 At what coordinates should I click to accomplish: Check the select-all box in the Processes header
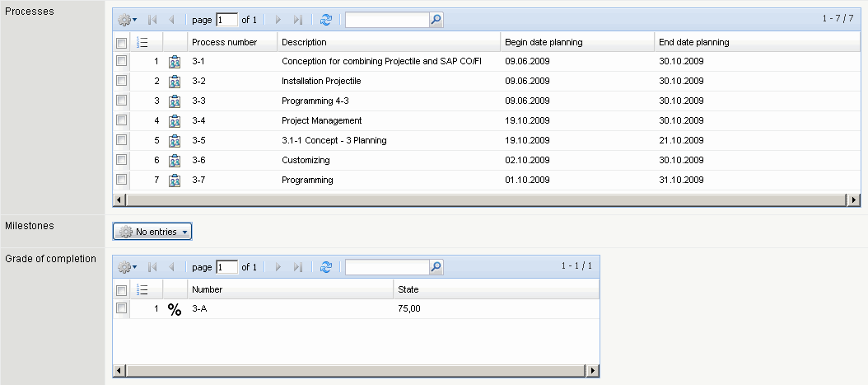[122, 42]
